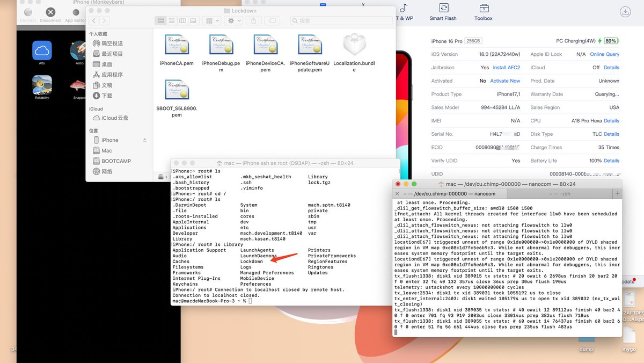
Task: Select iCloud Drive (iCloud 云盘) in sidebar
Action: coord(111,118)
